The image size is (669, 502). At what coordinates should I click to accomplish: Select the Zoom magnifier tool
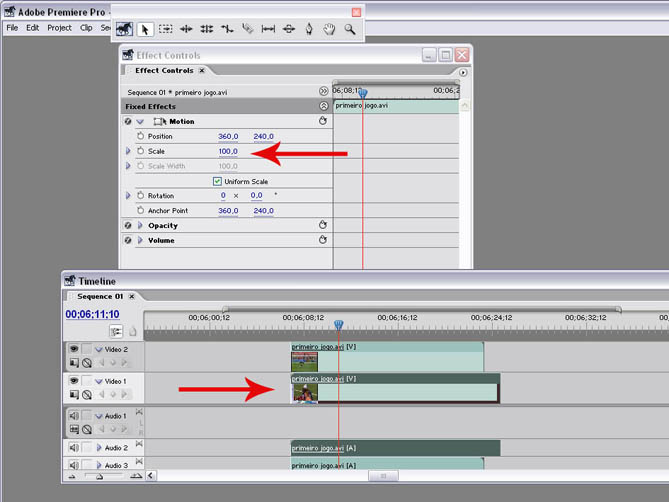(350, 30)
